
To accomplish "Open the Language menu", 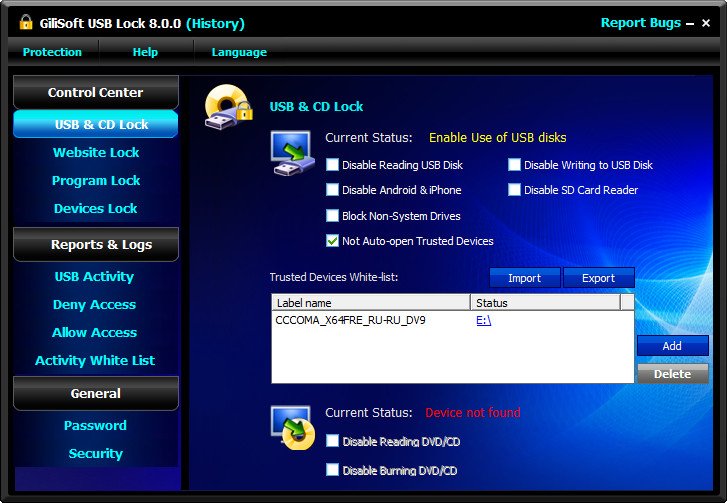I will click(239, 52).
